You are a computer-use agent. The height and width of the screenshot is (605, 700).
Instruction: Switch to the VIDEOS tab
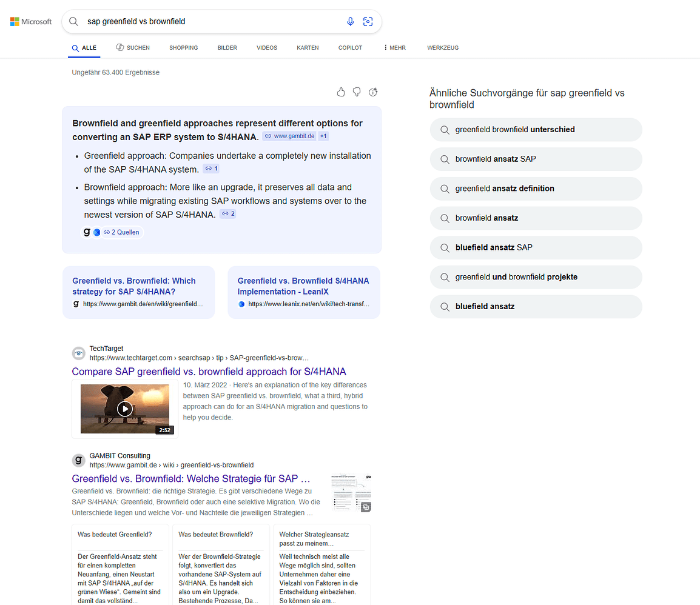click(266, 47)
